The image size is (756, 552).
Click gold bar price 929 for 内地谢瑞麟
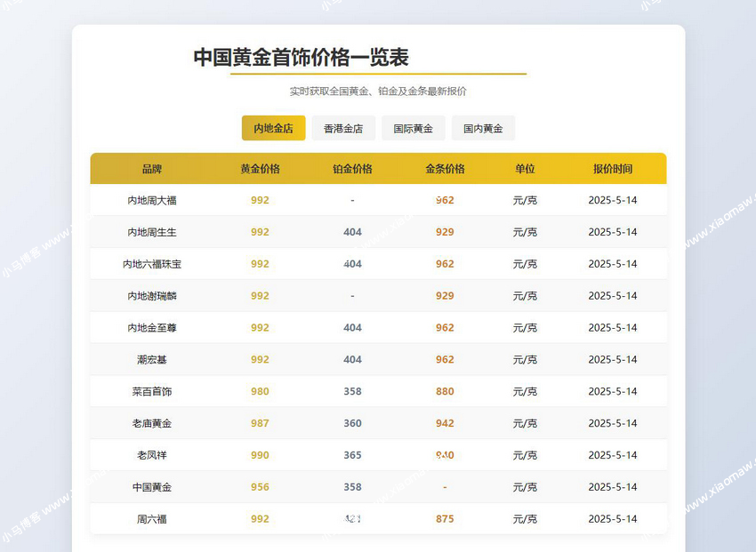(445, 296)
